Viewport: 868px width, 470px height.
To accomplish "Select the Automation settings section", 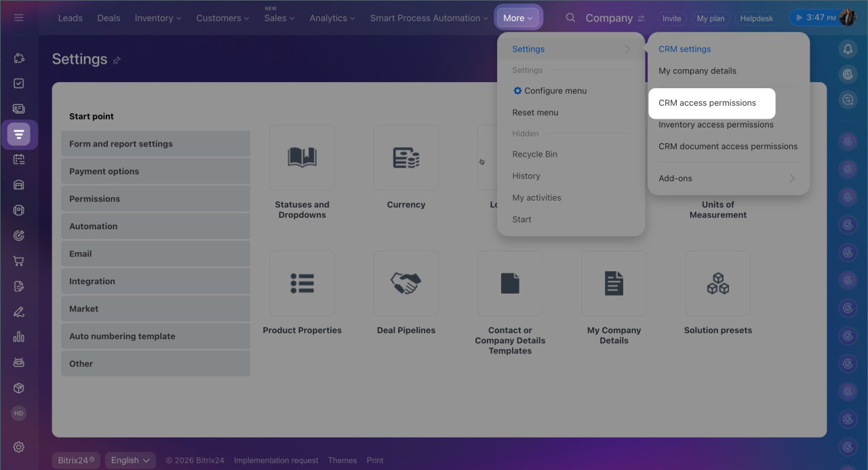I will click(x=155, y=227).
